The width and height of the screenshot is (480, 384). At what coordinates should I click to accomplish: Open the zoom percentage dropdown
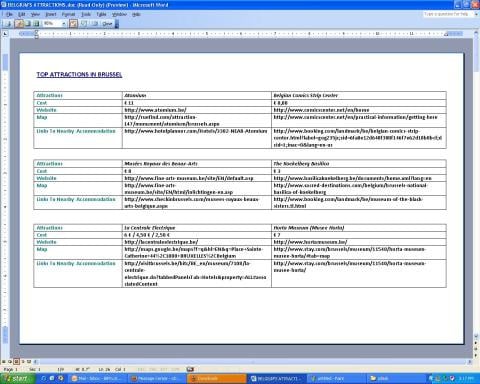[x=63, y=24]
